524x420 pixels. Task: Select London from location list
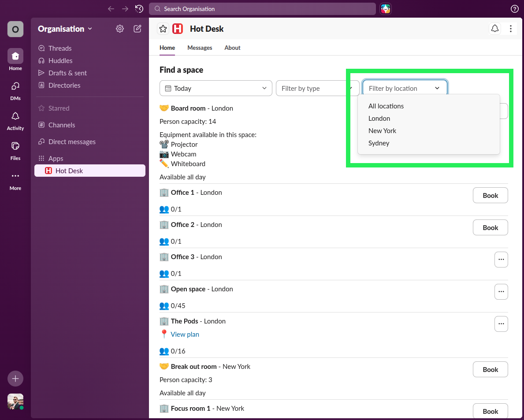(x=379, y=119)
